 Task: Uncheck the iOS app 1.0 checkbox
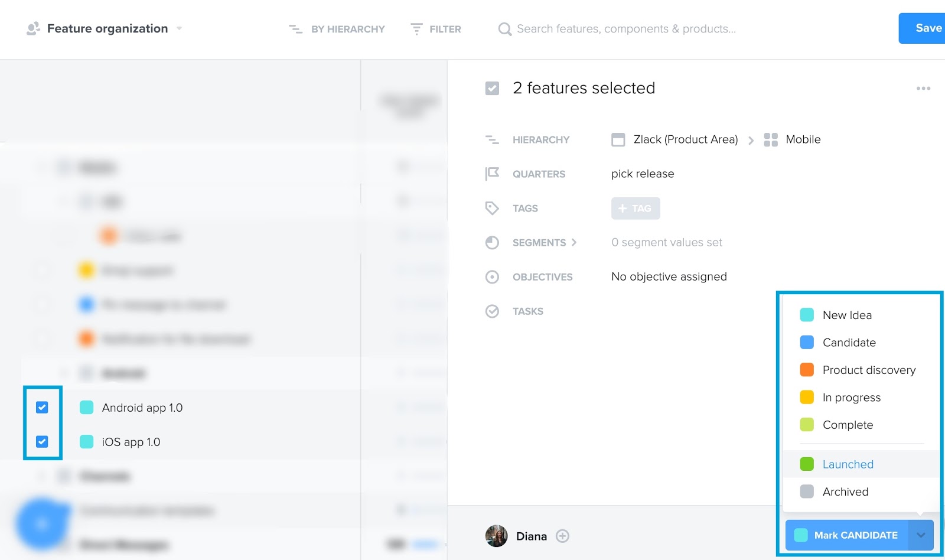pyautogui.click(x=42, y=441)
